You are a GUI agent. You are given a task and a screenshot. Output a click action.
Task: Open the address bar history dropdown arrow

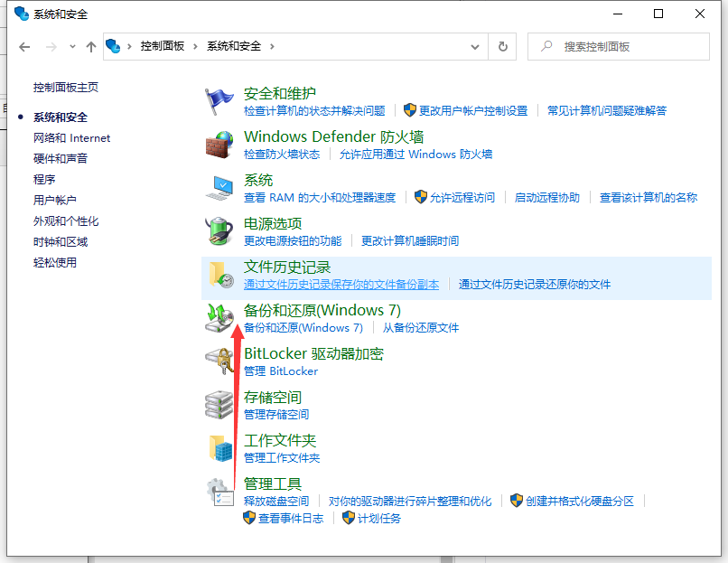475,47
